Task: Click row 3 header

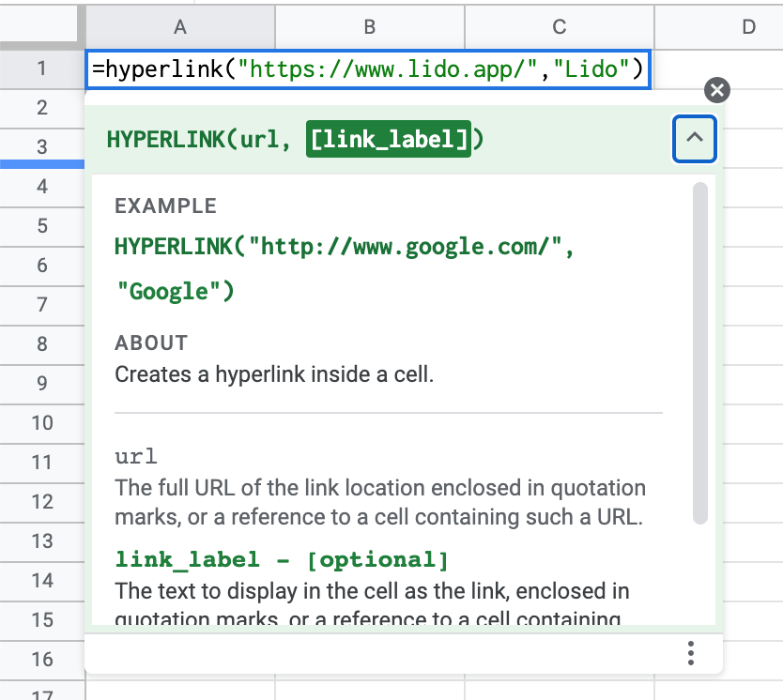Action: 43,147
